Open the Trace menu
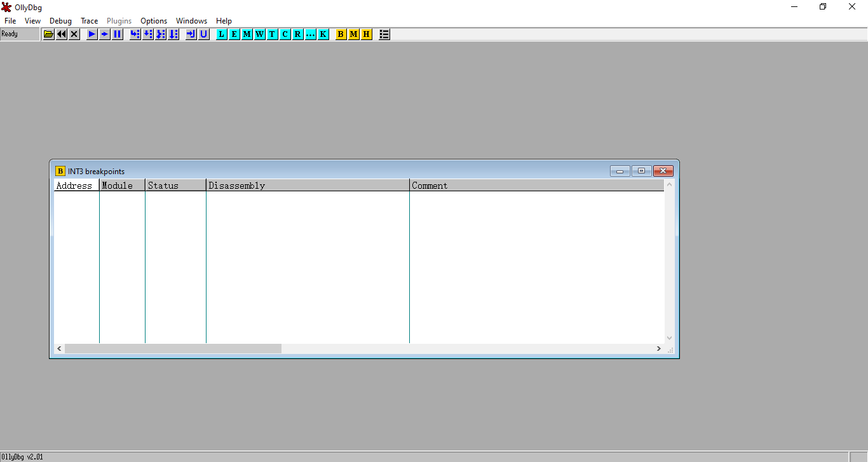The width and height of the screenshot is (868, 462). (x=90, y=21)
